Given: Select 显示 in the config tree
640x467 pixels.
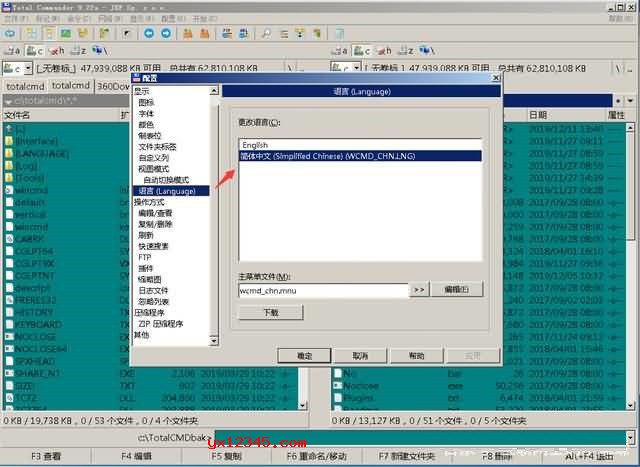Looking at the screenshot, I should click(x=142, y=91).
